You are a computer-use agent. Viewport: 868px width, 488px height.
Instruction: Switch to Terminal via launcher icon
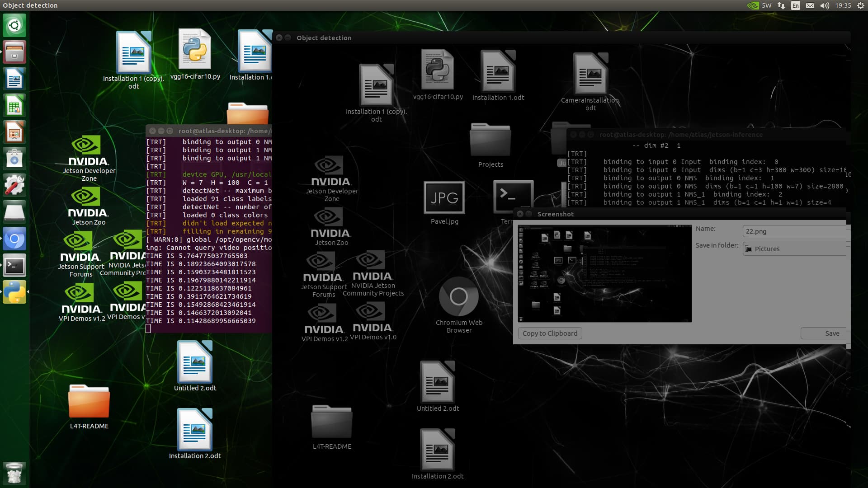point(14,265)
